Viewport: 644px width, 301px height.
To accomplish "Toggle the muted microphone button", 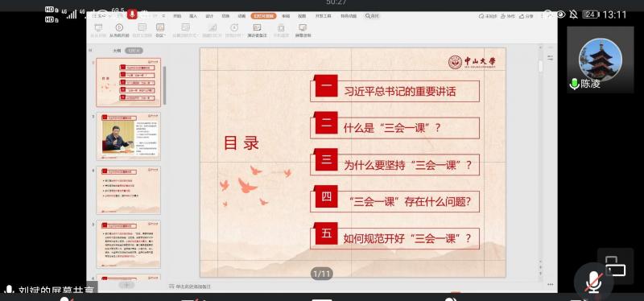I will tap(593, 282).
